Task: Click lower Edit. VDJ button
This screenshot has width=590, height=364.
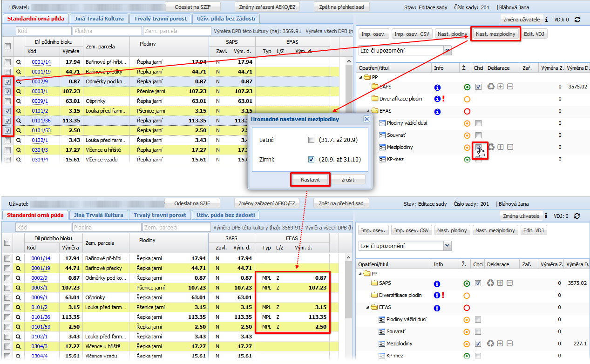Action: pyautogui.click(x=534, y=230)
